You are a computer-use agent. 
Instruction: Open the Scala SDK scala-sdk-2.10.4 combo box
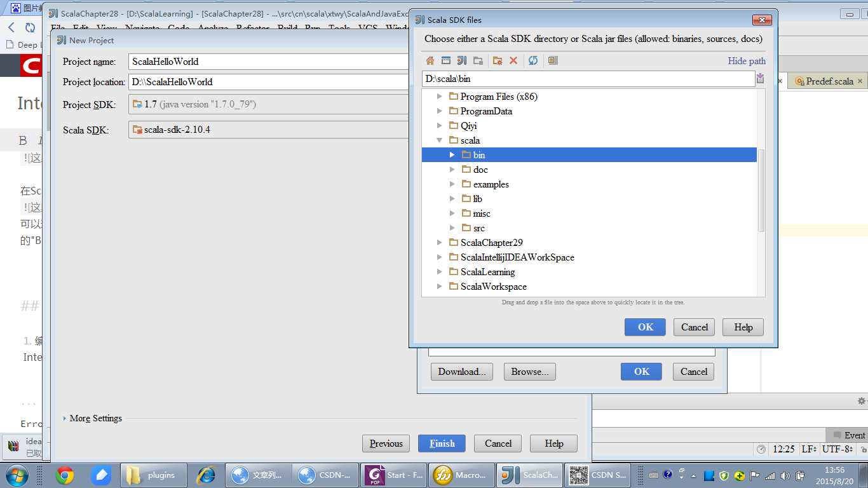click(x=268, y=130)
